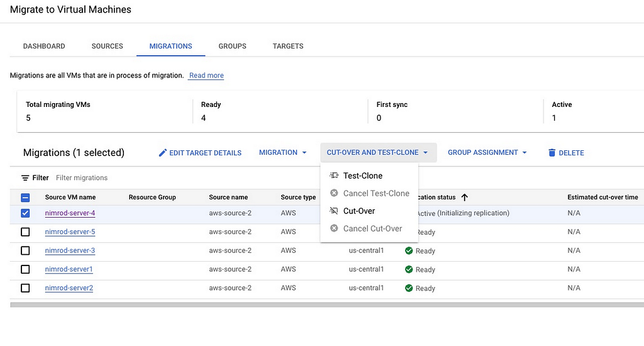Click the replication status sort arrow
This screenshot has height=346, width=644.
click(465, 198)
